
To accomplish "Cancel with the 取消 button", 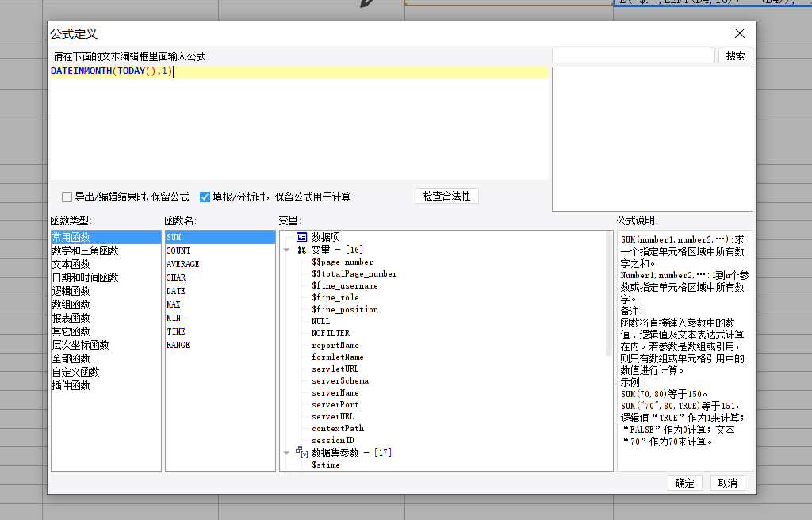I will coord(727,483).
